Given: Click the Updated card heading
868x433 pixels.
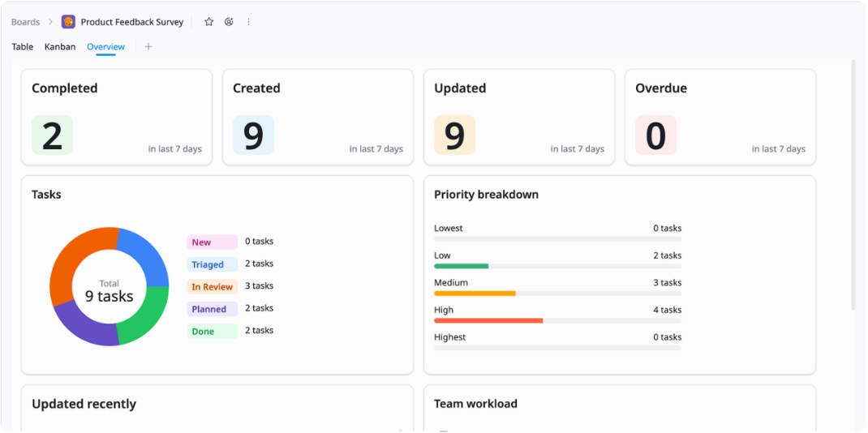Looking at the screenshot, I should pos(460,88).
